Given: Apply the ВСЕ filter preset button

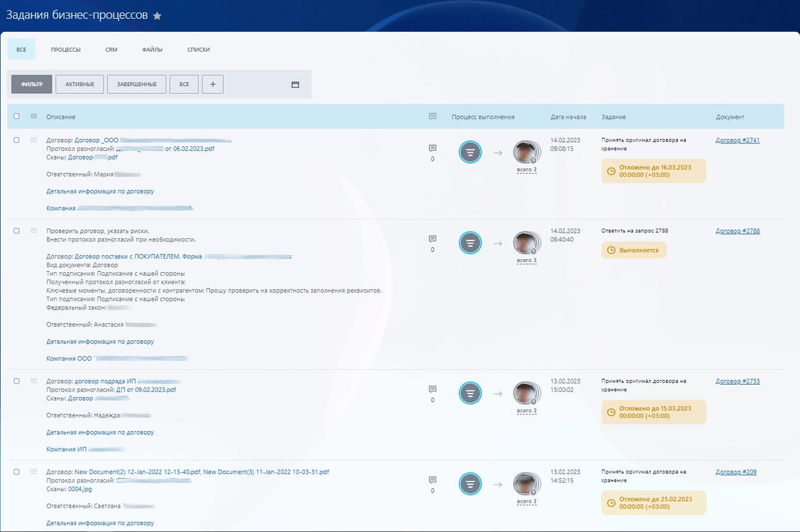Looking at the screenshot, I should coord(184,84).
